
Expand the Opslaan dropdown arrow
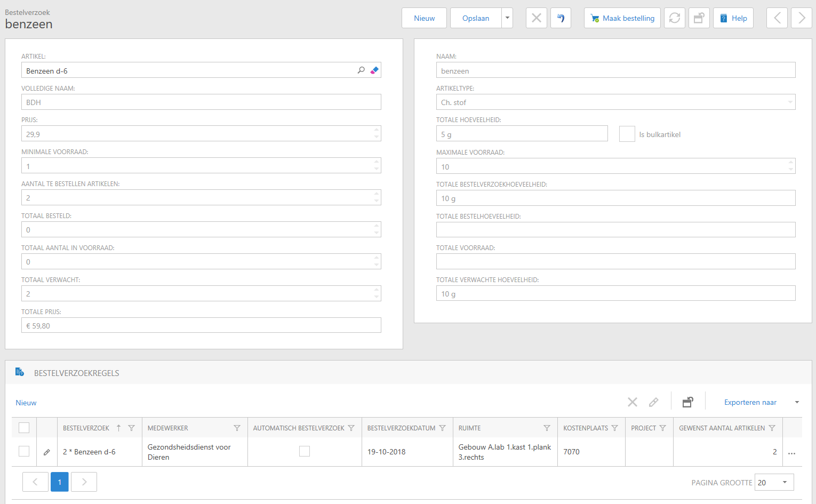507,18
